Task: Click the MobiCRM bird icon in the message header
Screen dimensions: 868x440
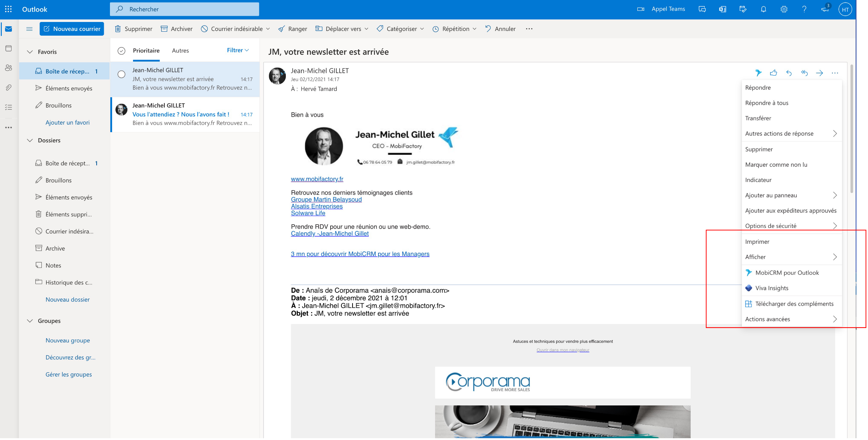Action: (758, 73)
